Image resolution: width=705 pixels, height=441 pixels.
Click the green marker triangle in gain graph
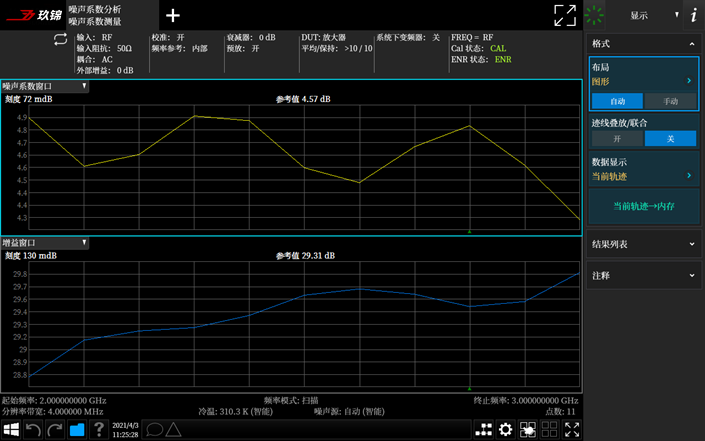pos(469,389)
